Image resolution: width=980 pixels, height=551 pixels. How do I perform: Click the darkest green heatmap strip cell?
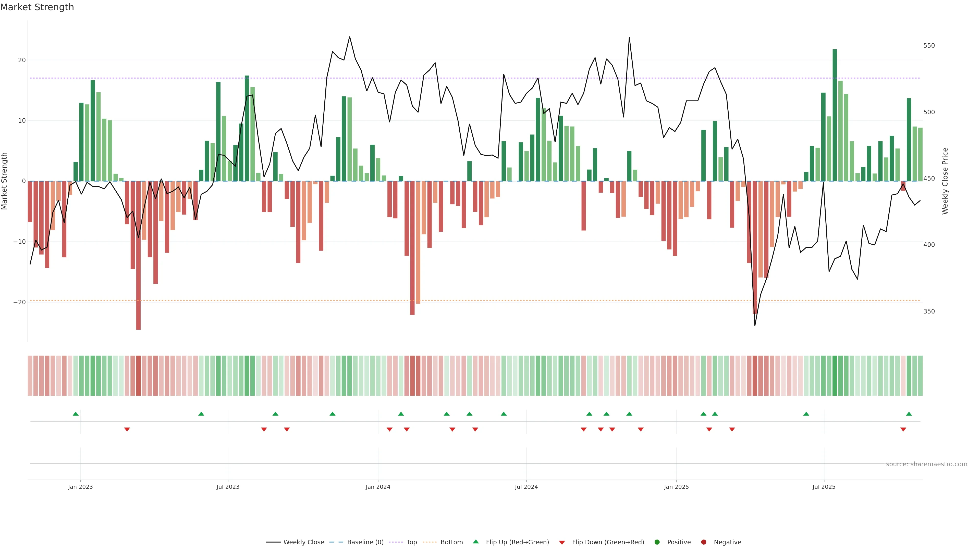835,376
